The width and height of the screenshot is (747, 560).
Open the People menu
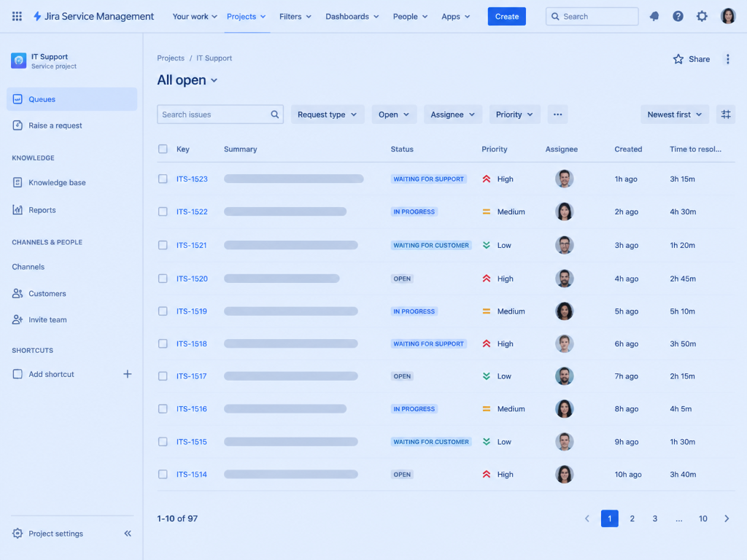click(410, 16)
